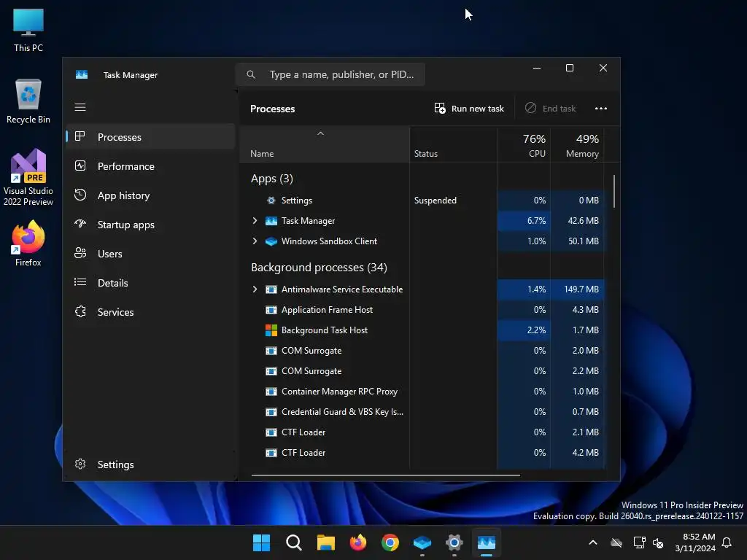Maximize the Task Manager window

tap(569, 68)
